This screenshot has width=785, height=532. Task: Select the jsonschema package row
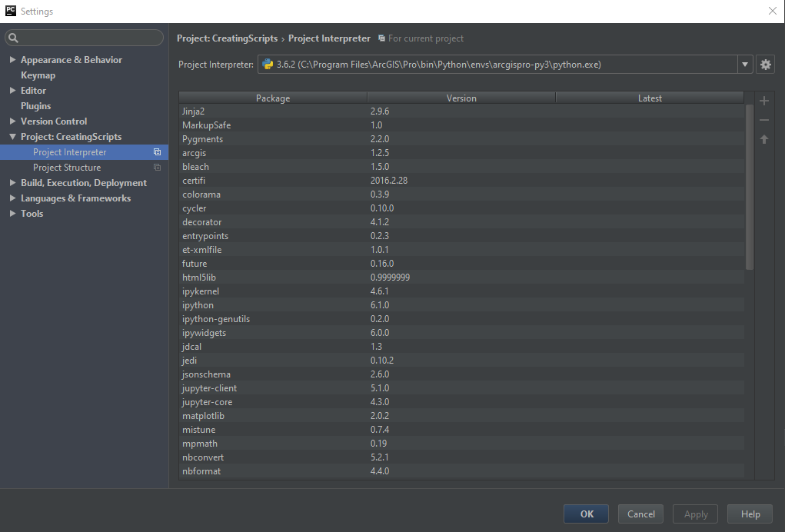[x=461, y=374]
